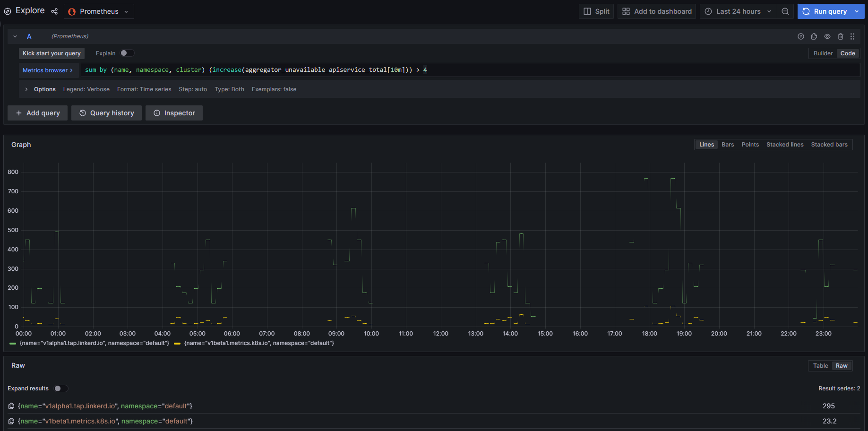
Task: Click the drag handle on query A row
Action: pyautogui.click(x=853, y=36)
